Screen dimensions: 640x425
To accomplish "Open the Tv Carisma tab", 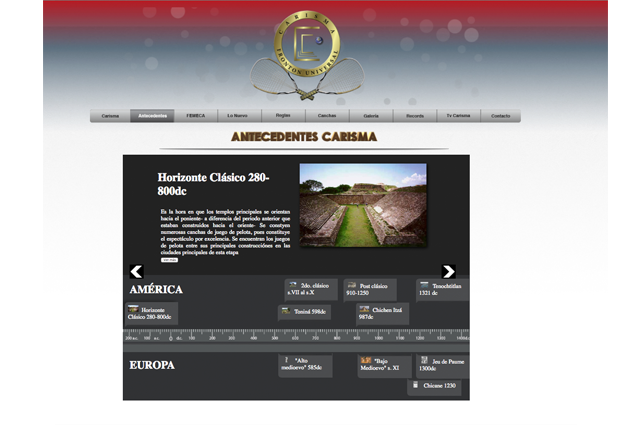I will click(x=458, y=116).
